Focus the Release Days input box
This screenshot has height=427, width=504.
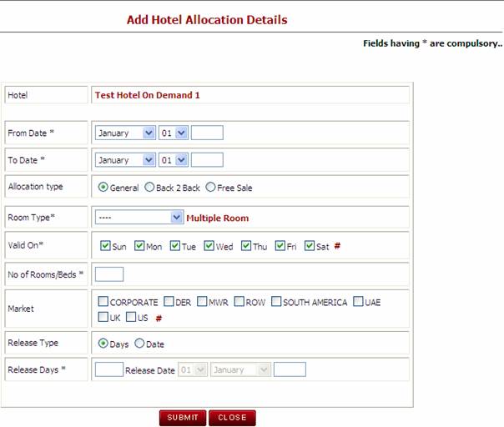[109, 369]
